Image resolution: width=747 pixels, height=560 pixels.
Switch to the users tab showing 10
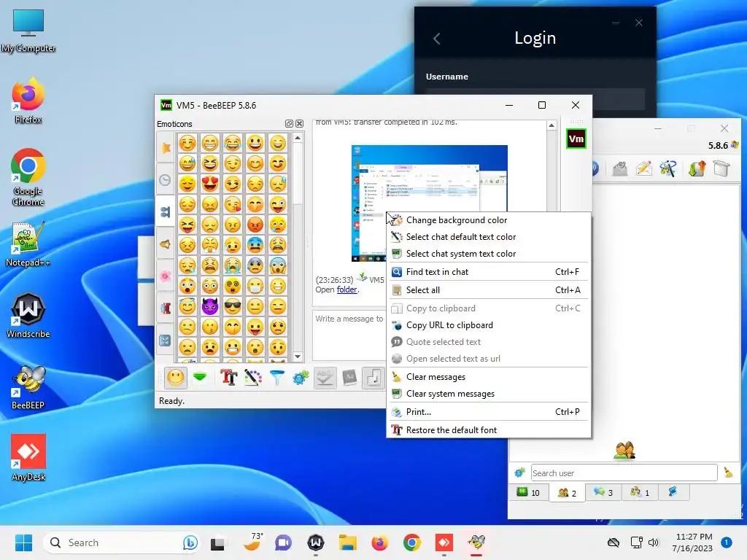coord(528,492)
